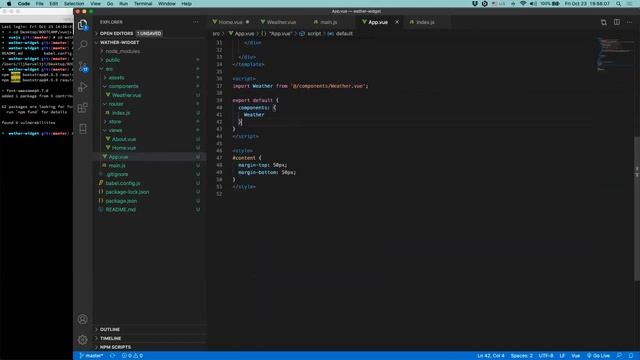Open the Search view in activity bar

point(83,44)
